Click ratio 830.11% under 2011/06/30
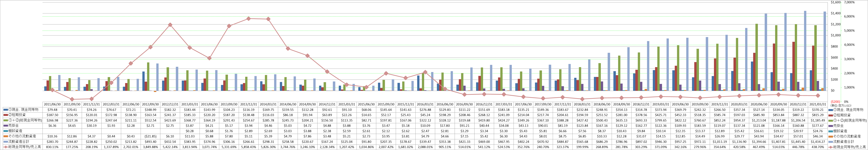The width and height of the screenshot is (868, 150). 53,147
